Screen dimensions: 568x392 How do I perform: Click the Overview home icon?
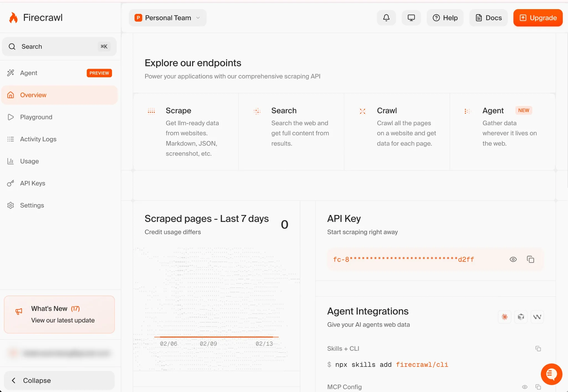pos(11,95)
